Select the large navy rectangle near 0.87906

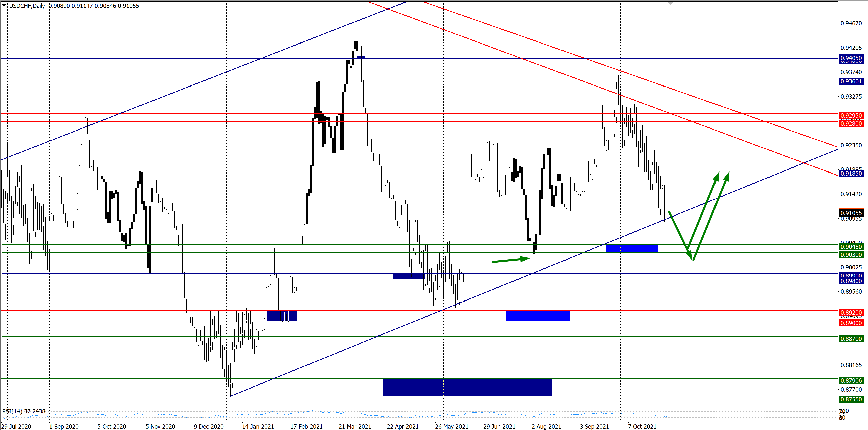467,387
